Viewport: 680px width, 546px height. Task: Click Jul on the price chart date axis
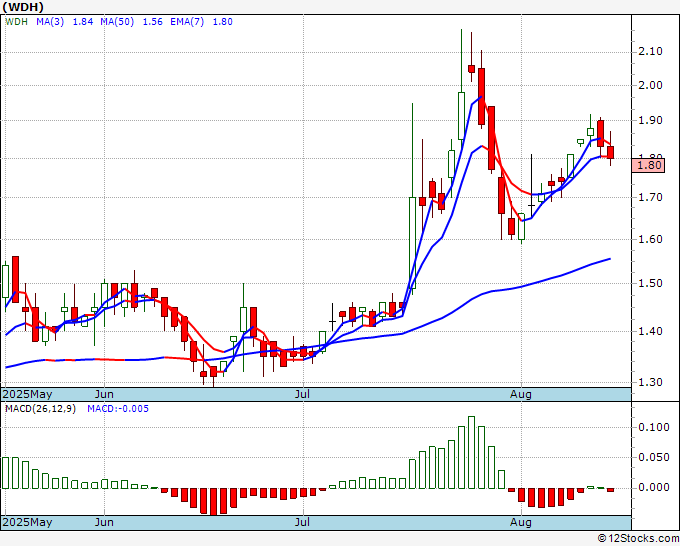pos(302,394)
